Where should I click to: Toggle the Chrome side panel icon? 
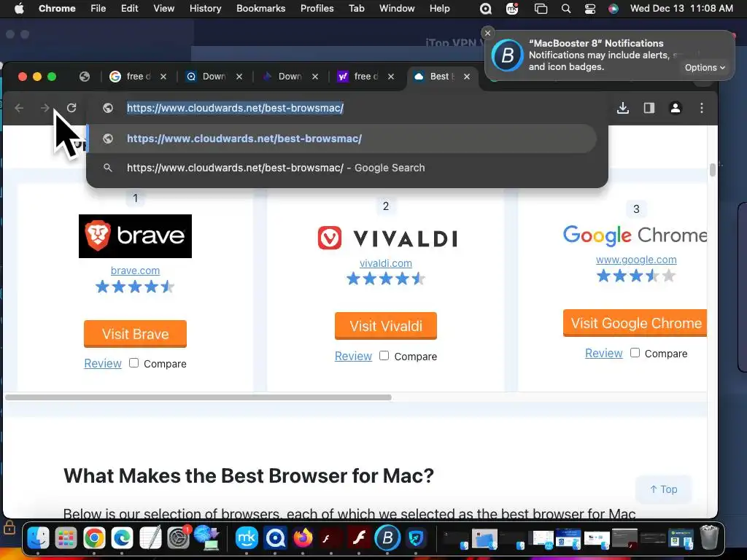point(649,108)
